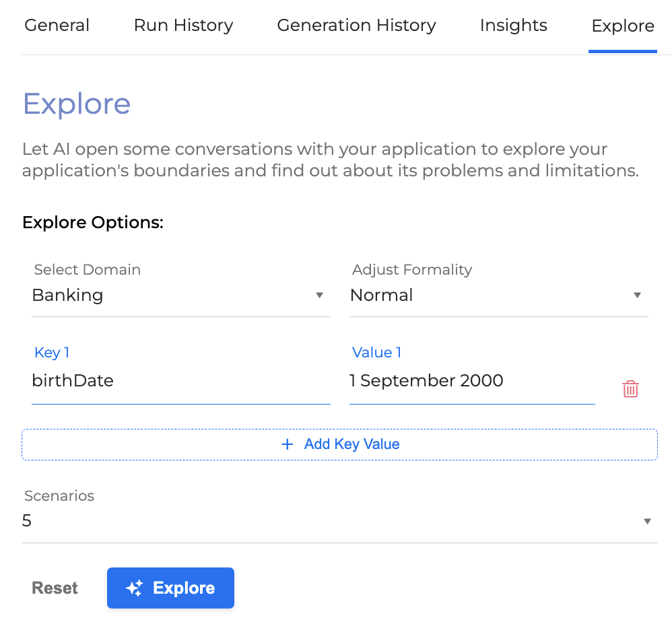The width and height of the screenshot is (672, 622).
Task: Delete the birthDate key value row
Action: pyautogui.click(x=630, y=389)
